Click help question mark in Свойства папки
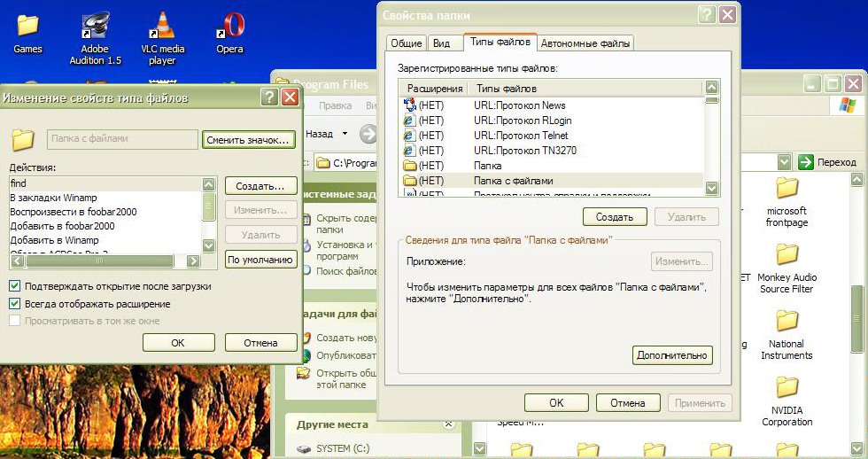This screenshot has height=459, width=868. tap(706, 15)
